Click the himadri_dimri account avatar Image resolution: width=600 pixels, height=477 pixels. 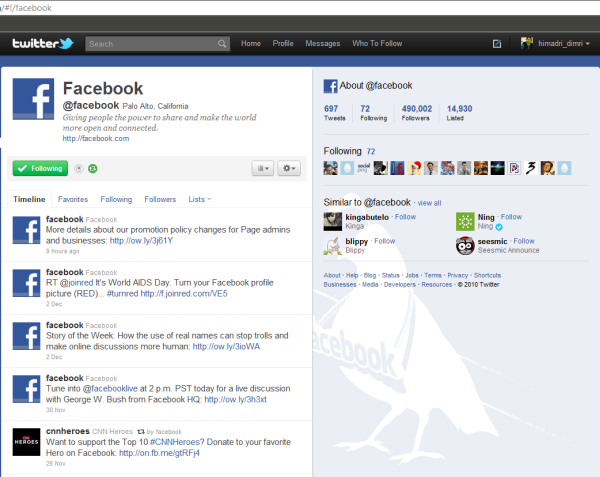pyautogui.click(x=527, y=43)
